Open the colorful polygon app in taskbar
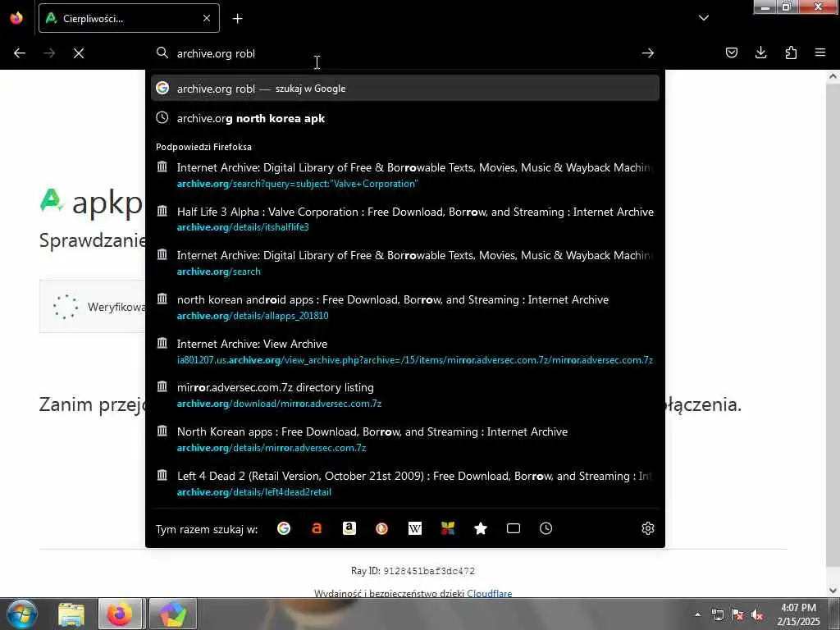This screenshot has width=840, height=630. click(172, 614)
